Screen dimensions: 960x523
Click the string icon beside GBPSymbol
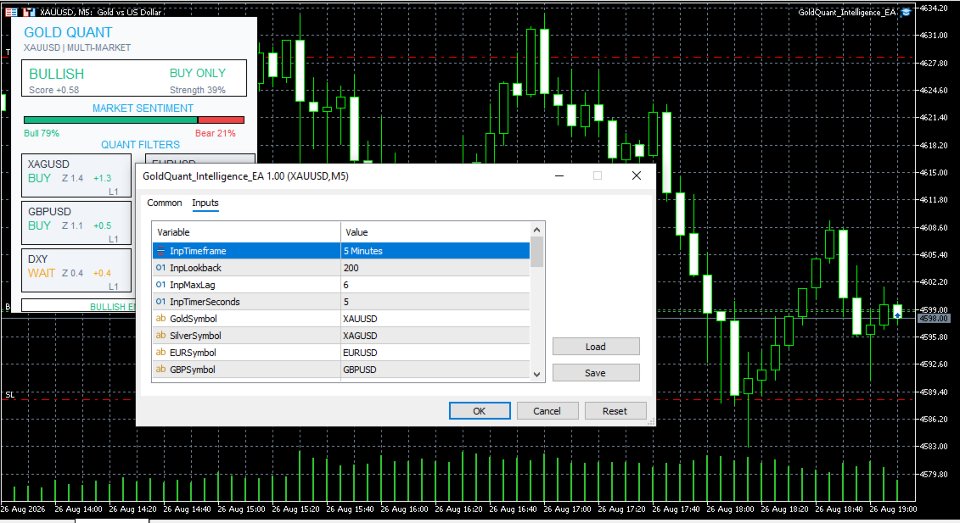[161, 369]
